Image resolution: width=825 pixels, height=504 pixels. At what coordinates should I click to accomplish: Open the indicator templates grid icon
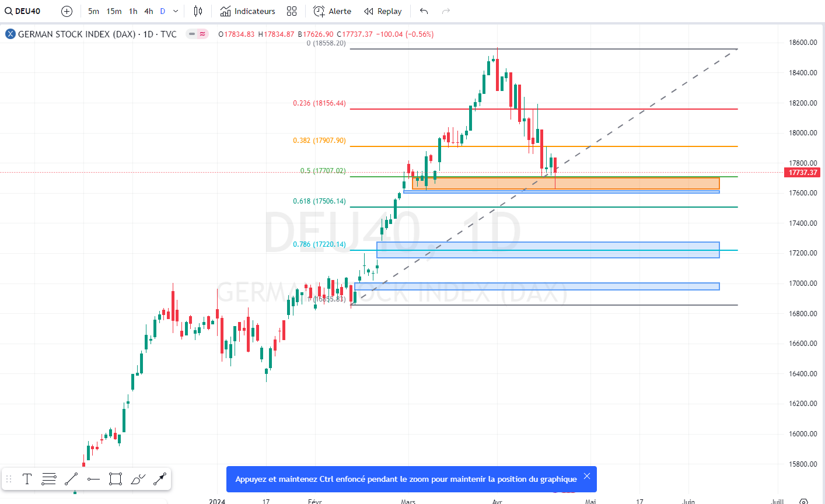coord(292,11)
